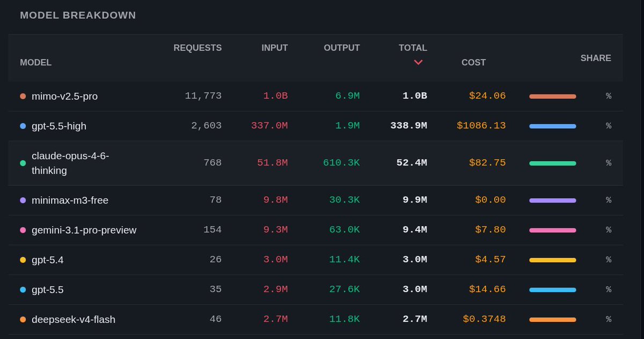644x339 pixels.
Task: Sort by the TOTAL column header
Action: pos(413,48)
